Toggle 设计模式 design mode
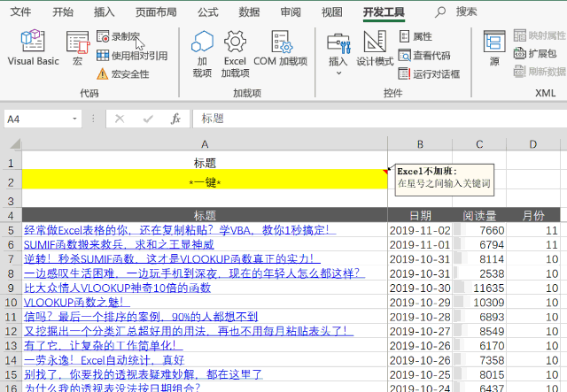This screenshot has height=392, width=567. pos(375,49)
